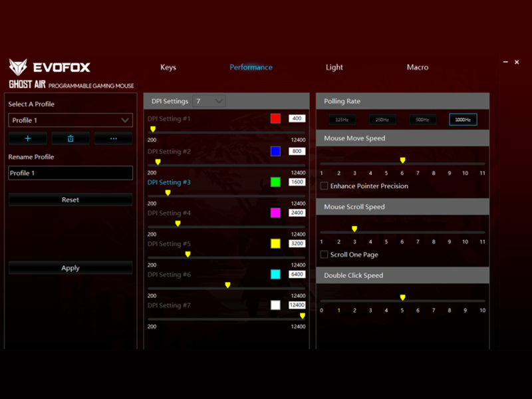
Task: Choose the 1000Hz polling rate option
Action: pyautogui.click(x=463, y=120)
